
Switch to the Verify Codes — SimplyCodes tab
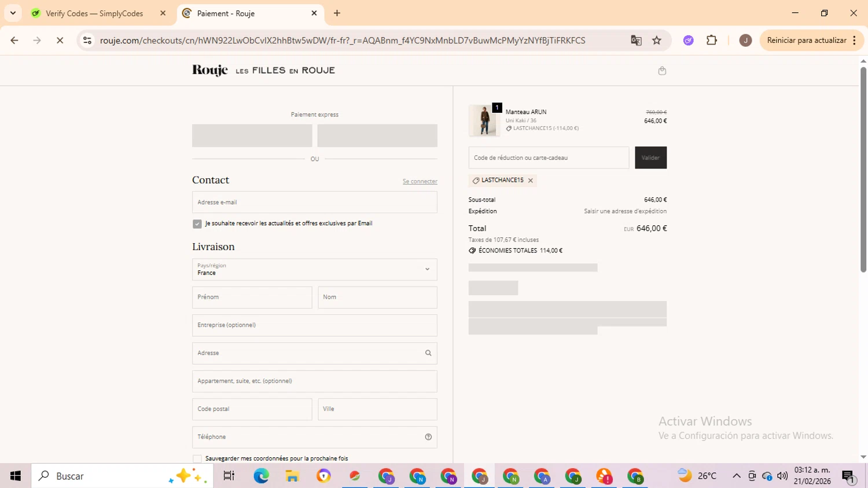point(98,13)
